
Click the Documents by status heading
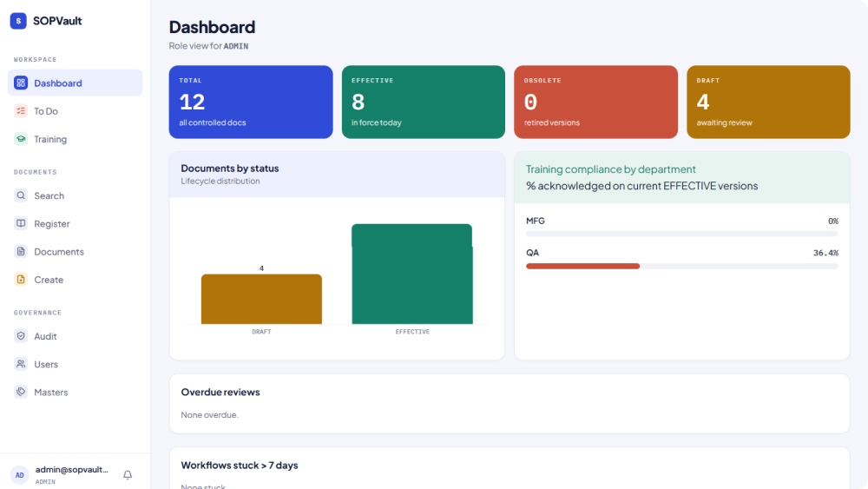(x=230, y=169)
